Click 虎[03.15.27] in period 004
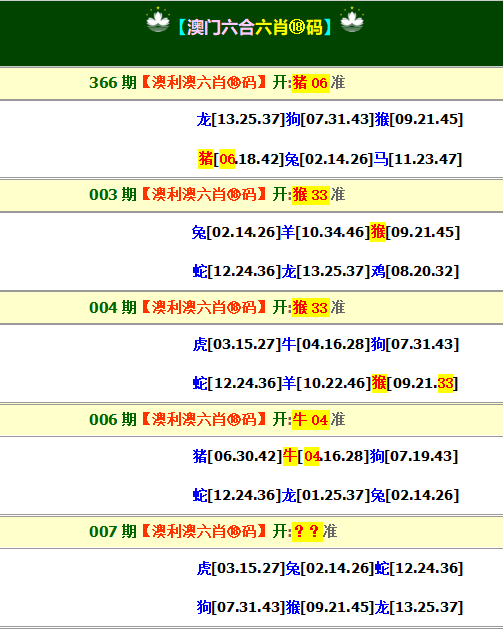Image resolution: width=503 pixels, height=630 pixels. coord(237,344)
